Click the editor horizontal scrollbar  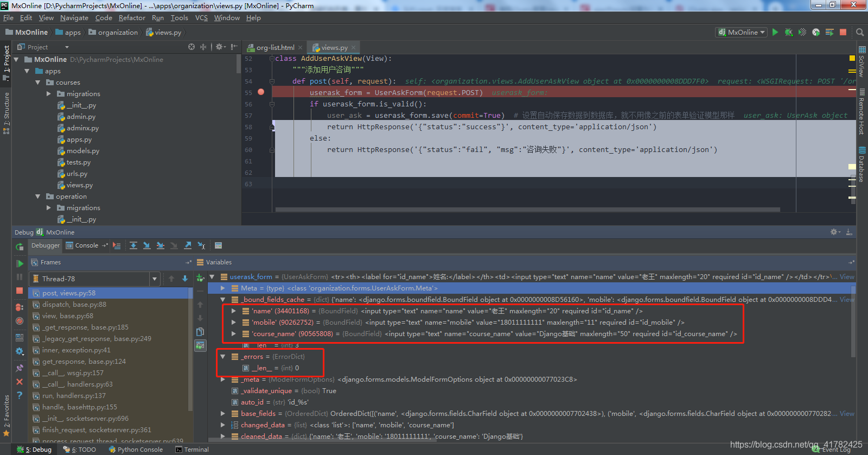[x=527, y=210]
